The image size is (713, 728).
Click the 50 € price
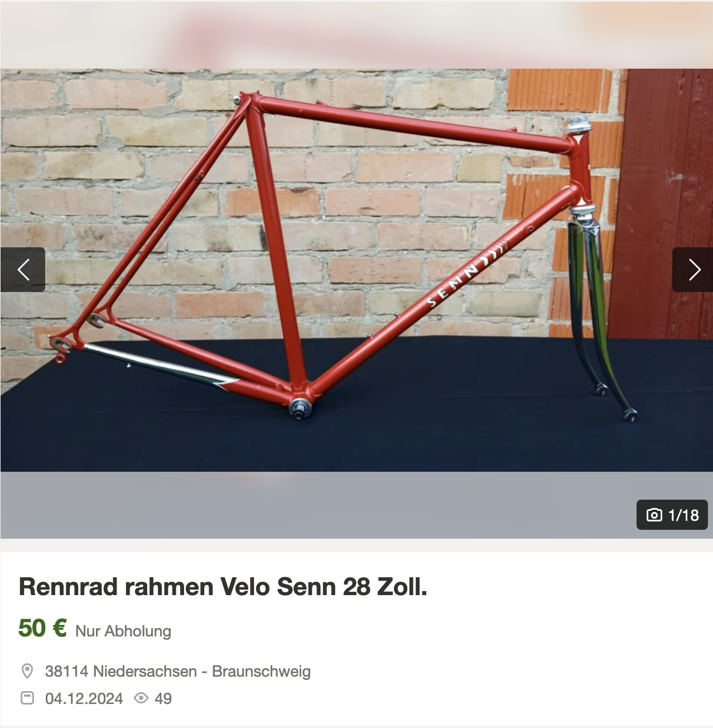(x=43, y=628)
